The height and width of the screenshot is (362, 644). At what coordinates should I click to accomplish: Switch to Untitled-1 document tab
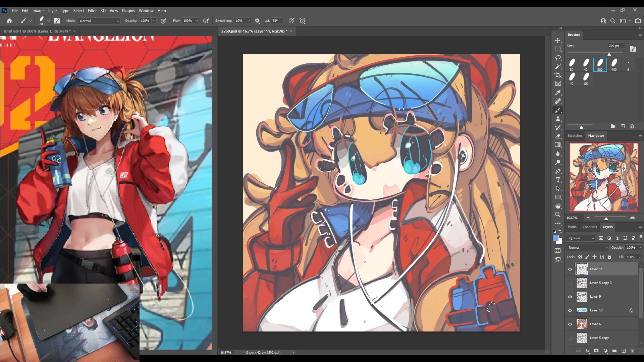coord(37,31)
